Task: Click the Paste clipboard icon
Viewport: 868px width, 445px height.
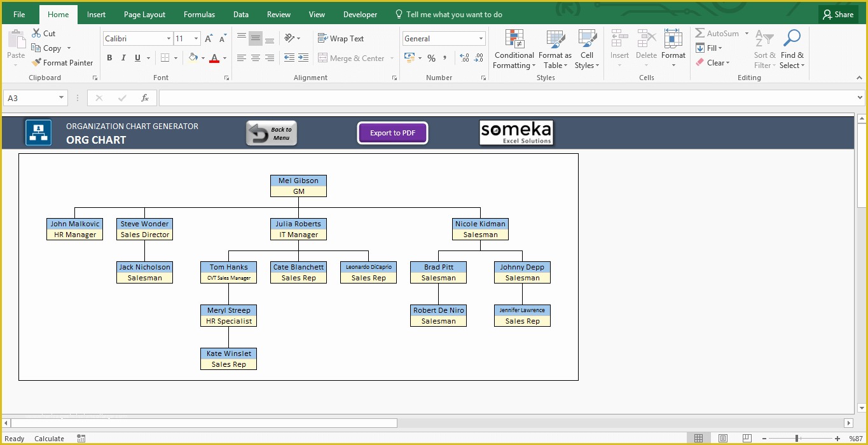Action: pyautogui.click(x=16, y=40)
